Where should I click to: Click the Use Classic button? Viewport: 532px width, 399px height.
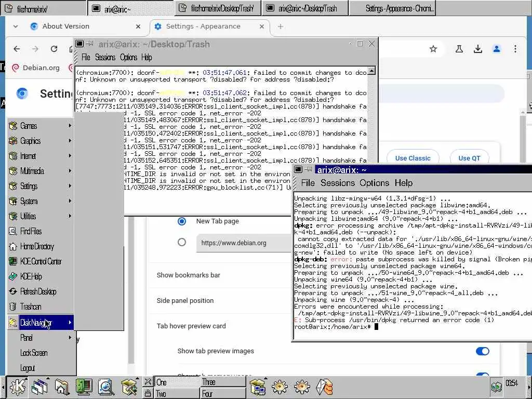click(413, 158)
